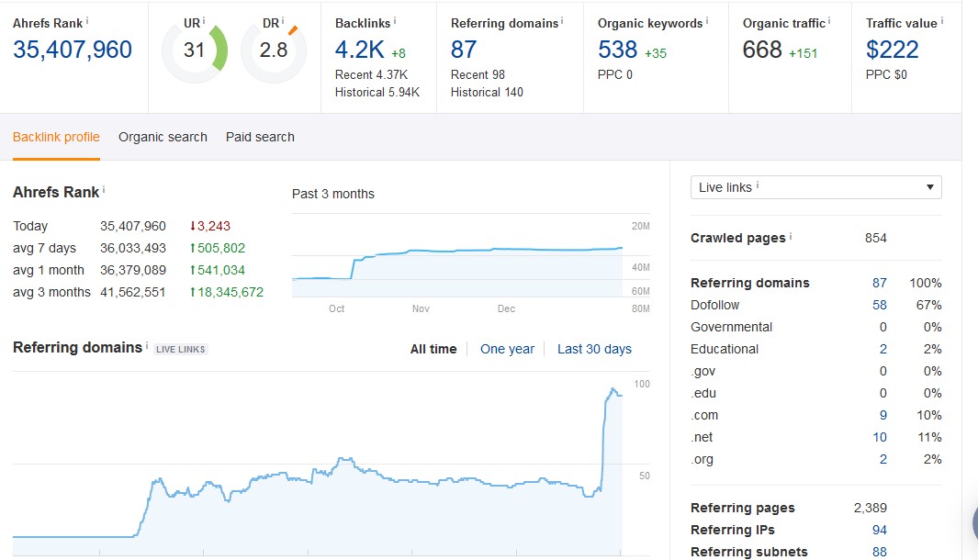978x560 pixels.
Task: Select All time chart range
Action: (433, 349)
